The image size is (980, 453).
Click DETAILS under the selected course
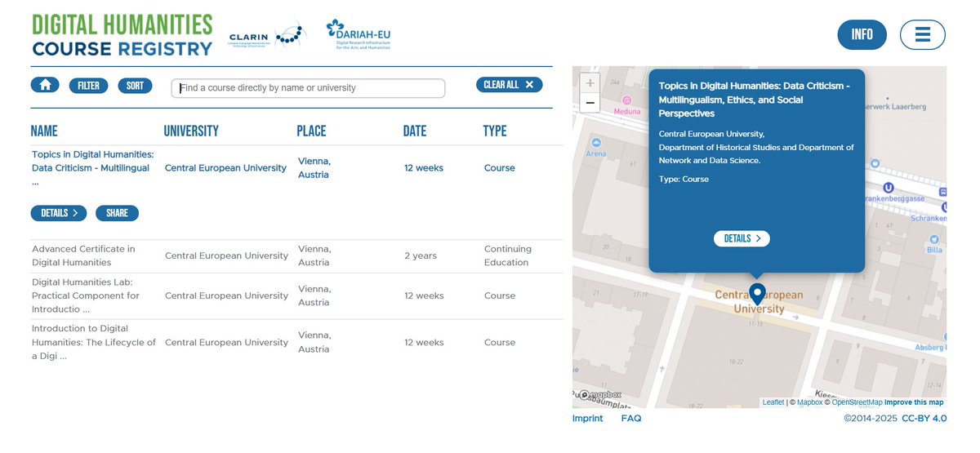click(59, 213)
